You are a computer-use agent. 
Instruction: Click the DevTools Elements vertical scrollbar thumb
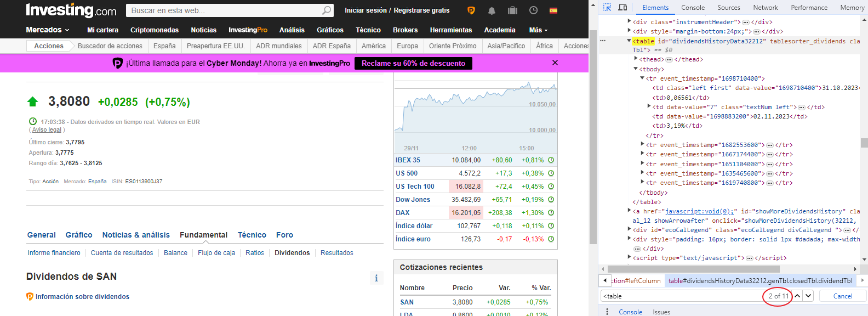click(864, 143)
